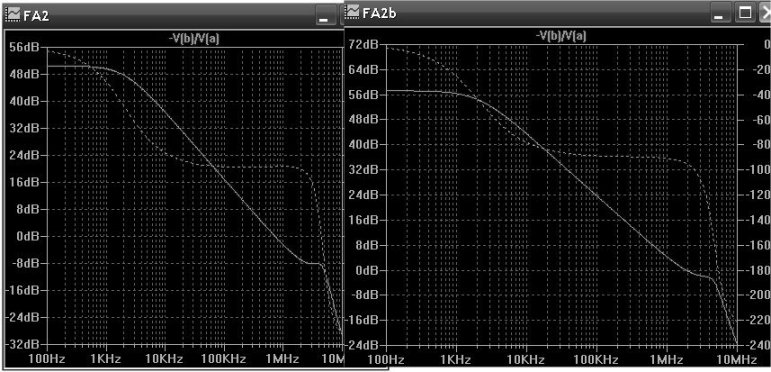Maximize the FA2b plot window
The width and height of the screenshot is (771, 372).
pos(745,13)
